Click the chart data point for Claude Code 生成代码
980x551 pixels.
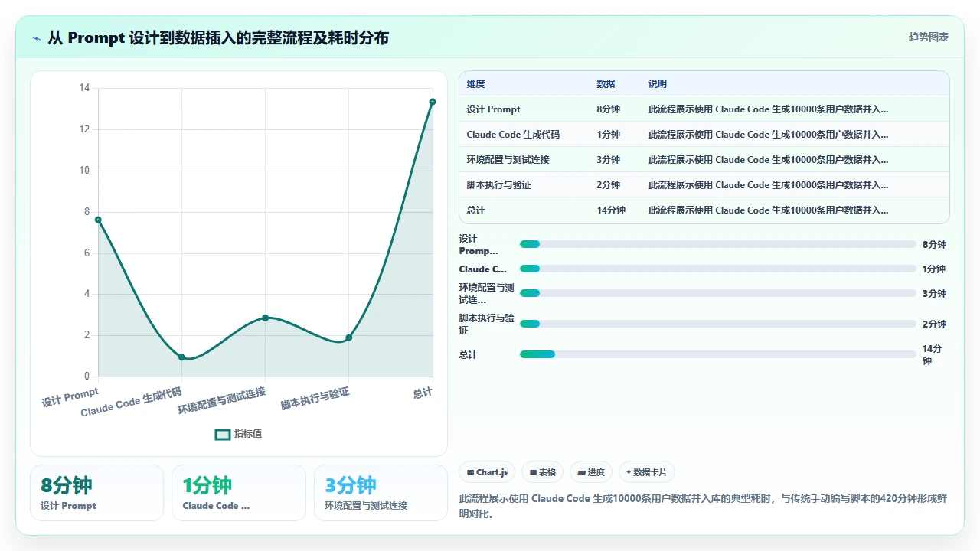click(181, 357)
